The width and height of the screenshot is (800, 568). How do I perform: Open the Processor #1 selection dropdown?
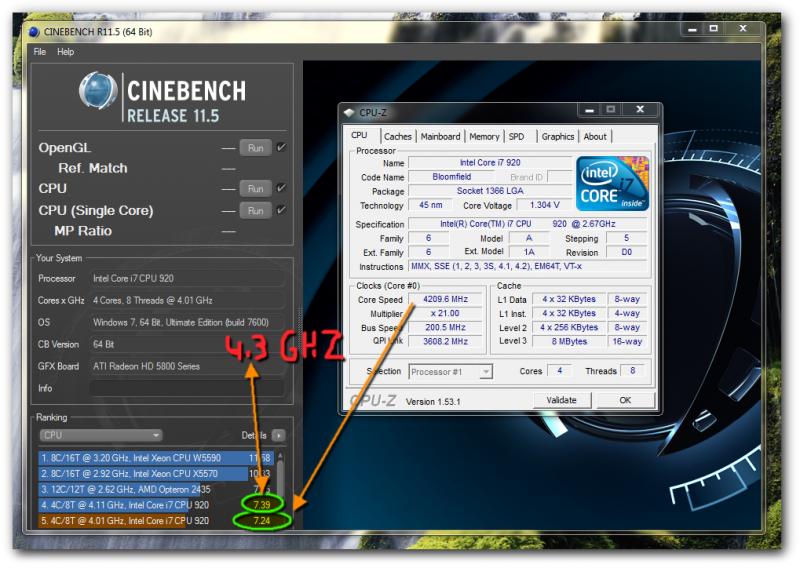[x=451, y=372]
